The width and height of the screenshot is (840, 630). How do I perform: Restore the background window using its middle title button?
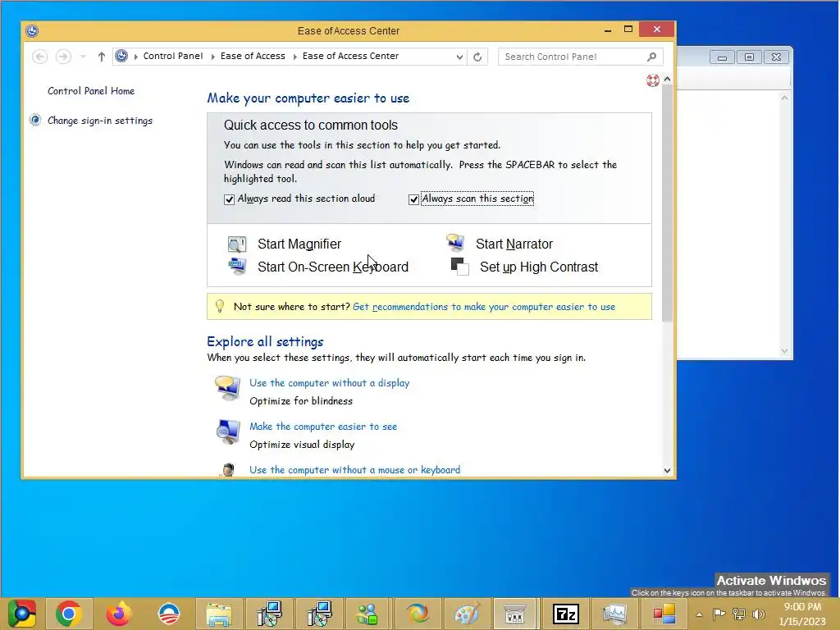point(749,57)
